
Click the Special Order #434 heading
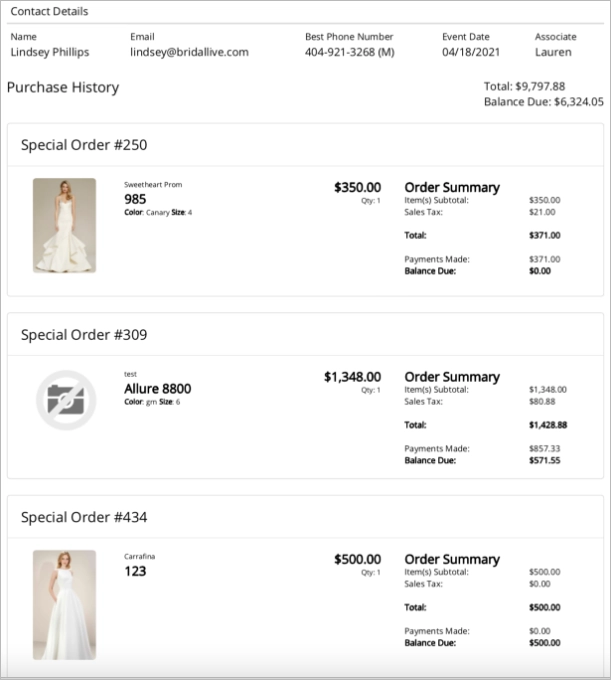[x=84, y=517]
